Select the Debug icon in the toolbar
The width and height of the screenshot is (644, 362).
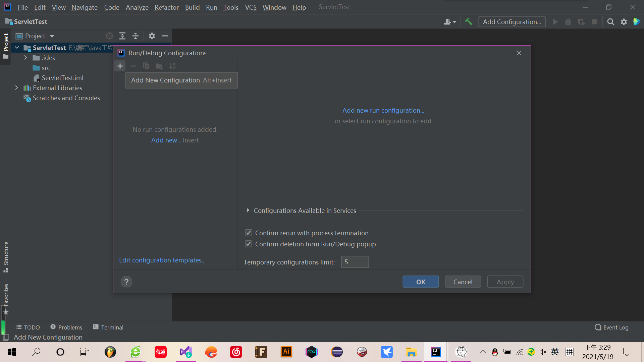[568, 21]
